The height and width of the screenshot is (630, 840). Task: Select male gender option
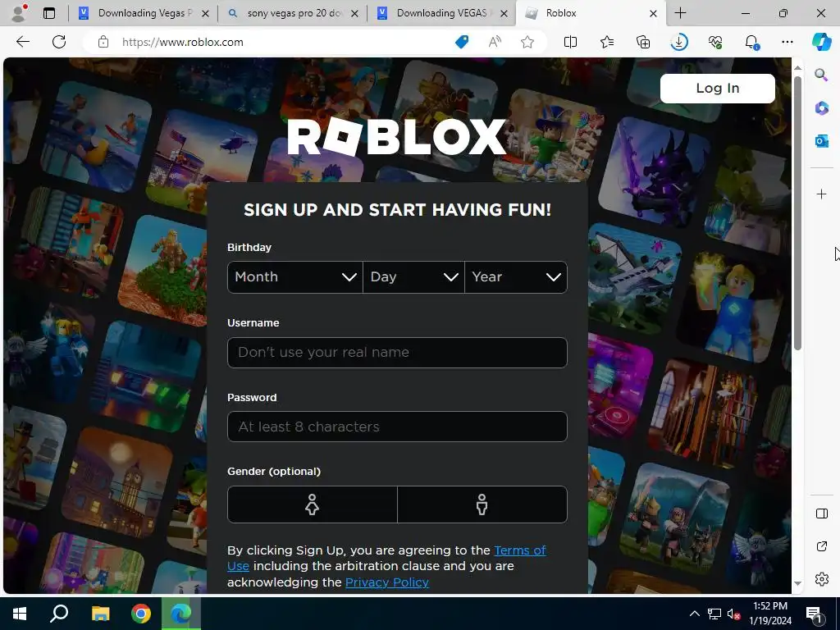(x=482, y=504)
